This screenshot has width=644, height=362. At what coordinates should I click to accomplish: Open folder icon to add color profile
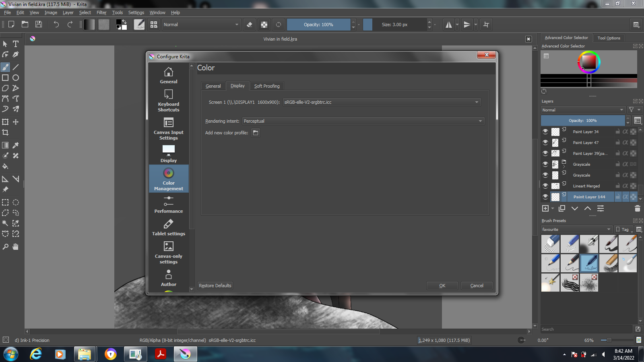[x=256, y=133]
